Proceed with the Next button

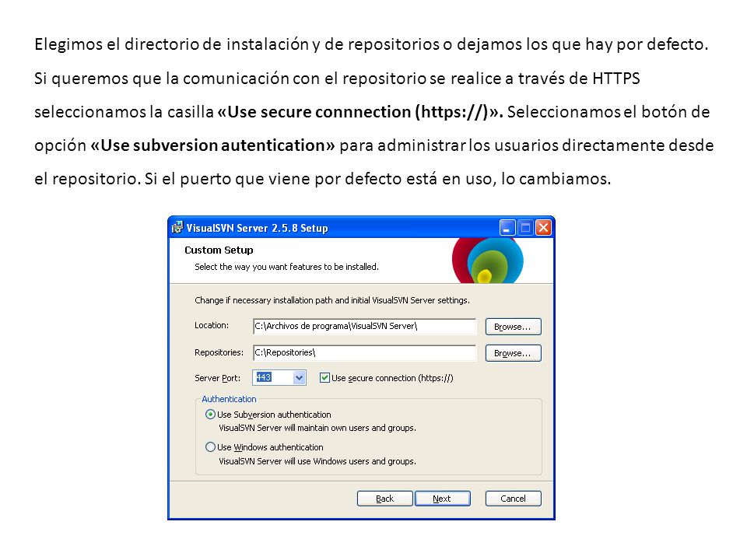[442, 499]
